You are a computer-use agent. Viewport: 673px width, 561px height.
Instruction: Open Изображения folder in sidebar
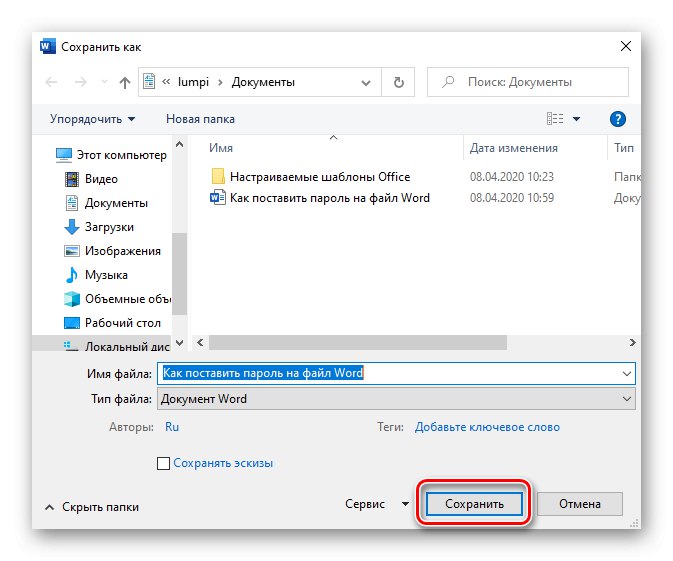112,251
